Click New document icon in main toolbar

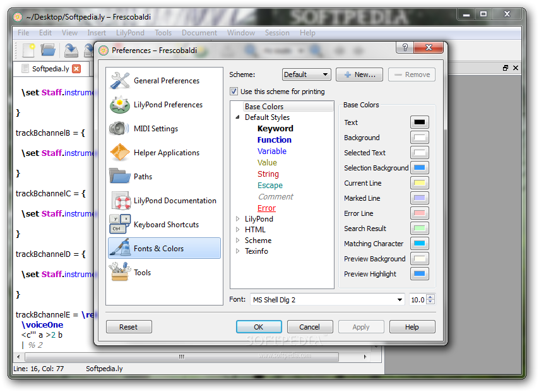(28, 50)
